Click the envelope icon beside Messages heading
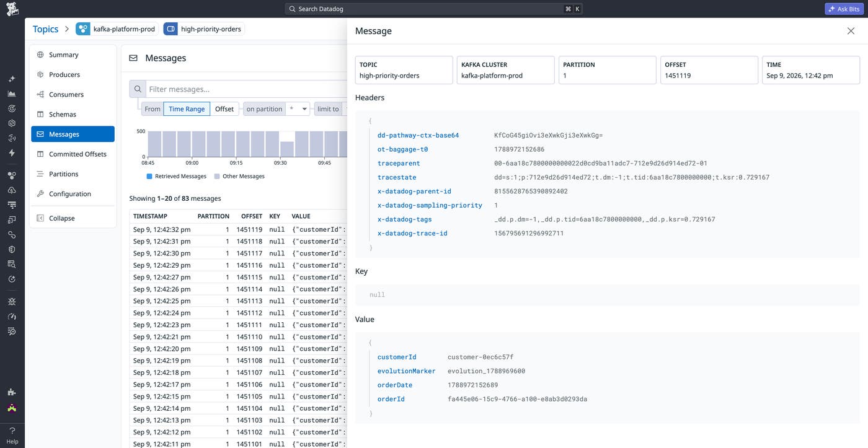 [133, 58]
